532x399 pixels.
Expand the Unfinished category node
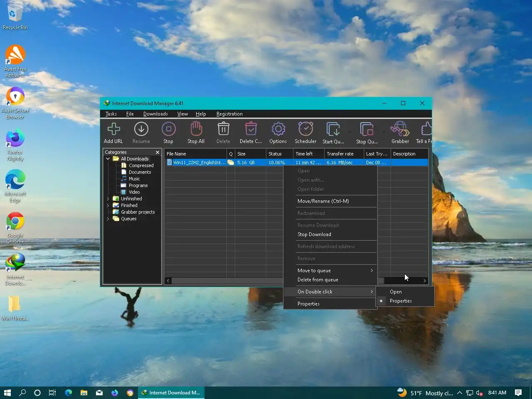[108, 199]
